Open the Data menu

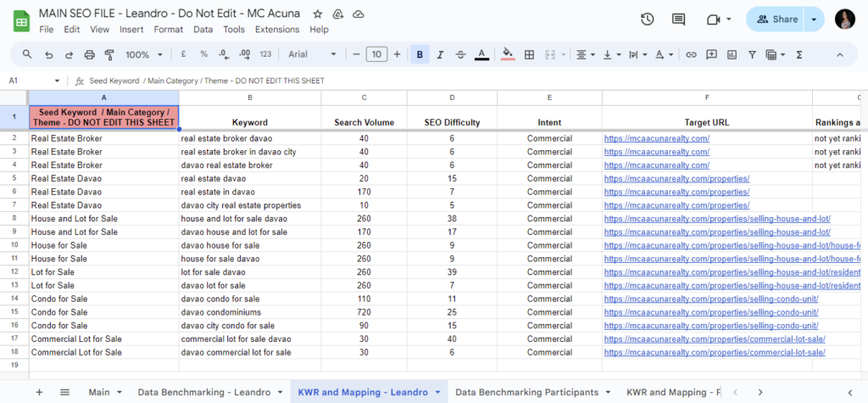tap(203, 30)
